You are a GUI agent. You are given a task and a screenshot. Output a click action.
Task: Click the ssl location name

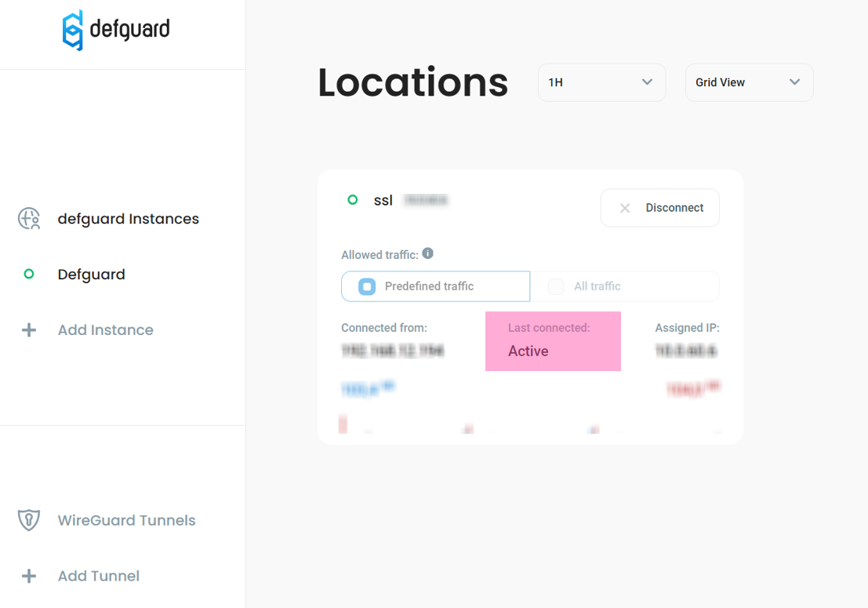pyautogui.click(x=383, y=201)
